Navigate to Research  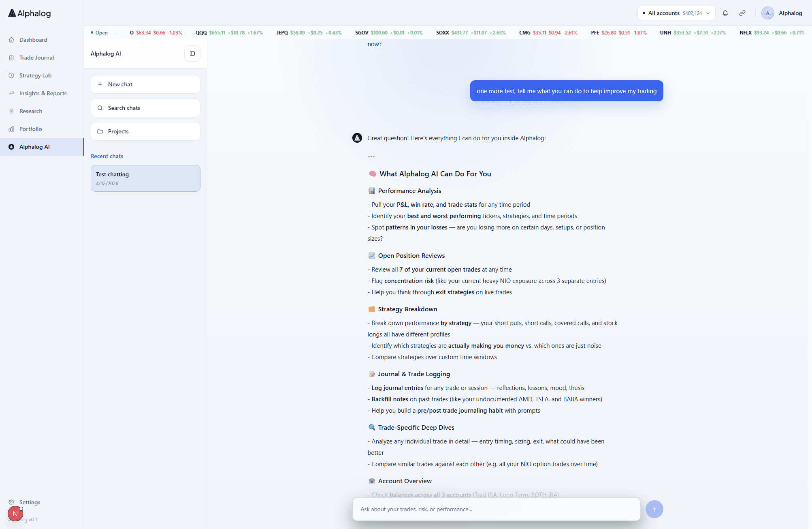pyautogui.click(x=42, y=111)
